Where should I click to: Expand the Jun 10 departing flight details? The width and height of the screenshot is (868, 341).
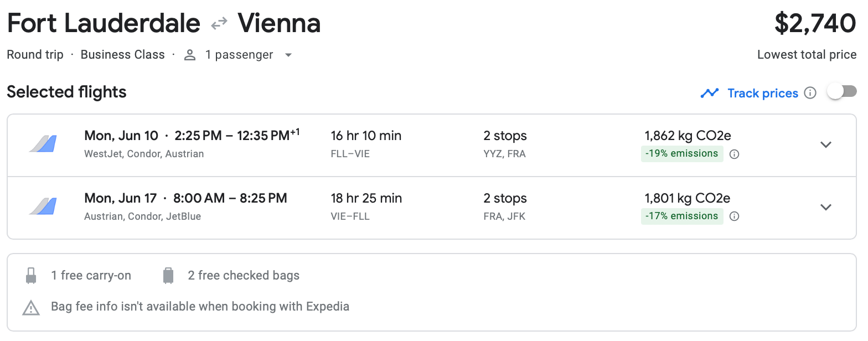(825, 145)
